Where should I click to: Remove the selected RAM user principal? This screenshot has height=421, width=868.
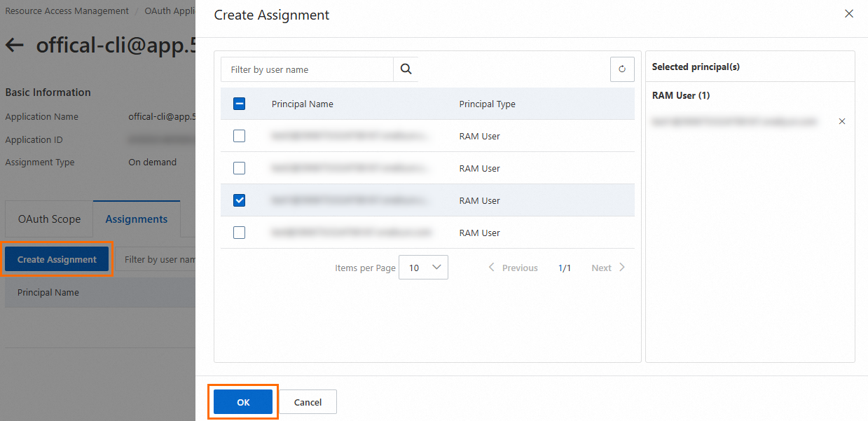point(842,121)
